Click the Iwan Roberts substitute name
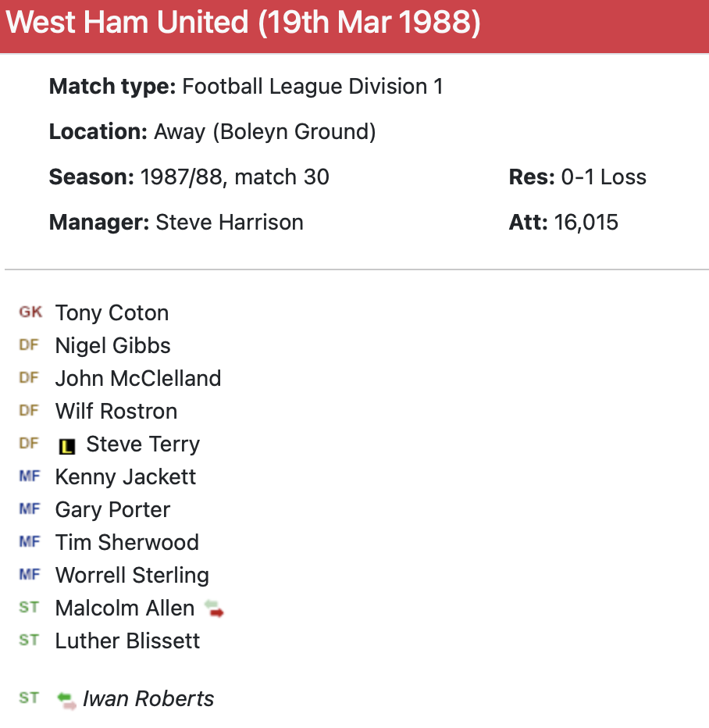The height and width of the screenshot is (728, 709). point(148,699)
